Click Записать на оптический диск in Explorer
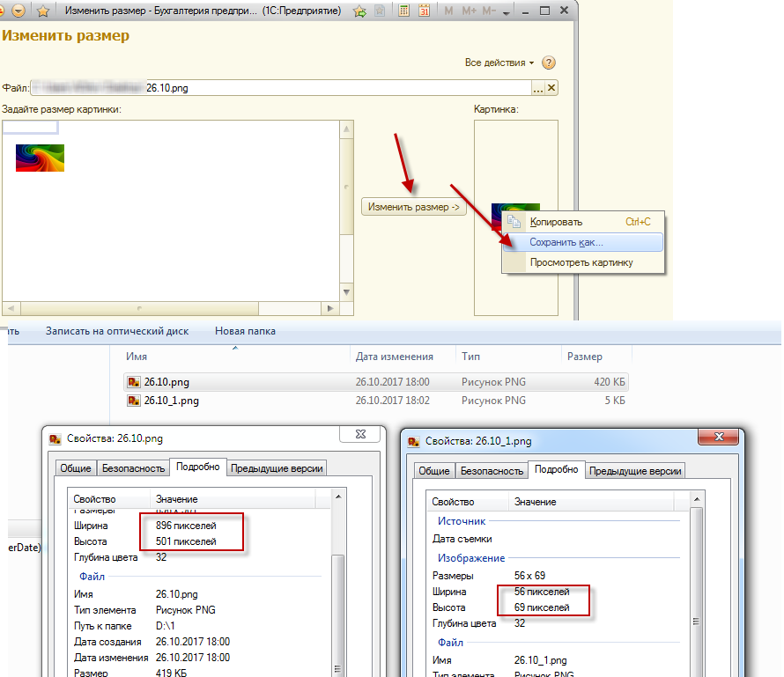Image resolution: width=784 pixels, height=677 pixels. [x=117, y=331]
